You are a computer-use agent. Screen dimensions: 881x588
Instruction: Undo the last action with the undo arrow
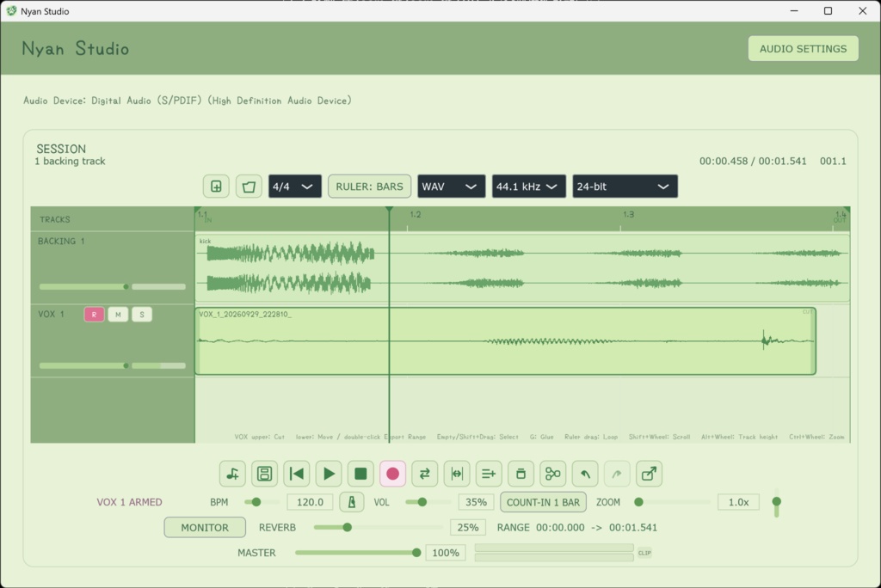[x=585, y=474]
